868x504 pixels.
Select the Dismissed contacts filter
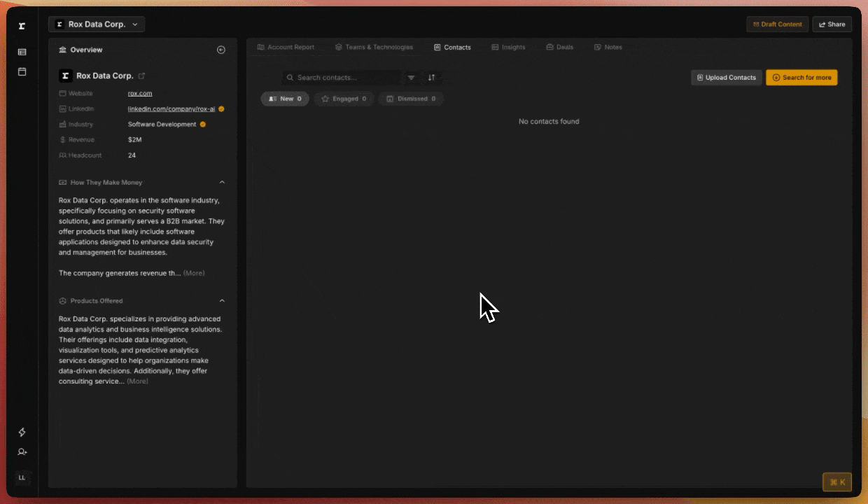[x=411, y=99]
